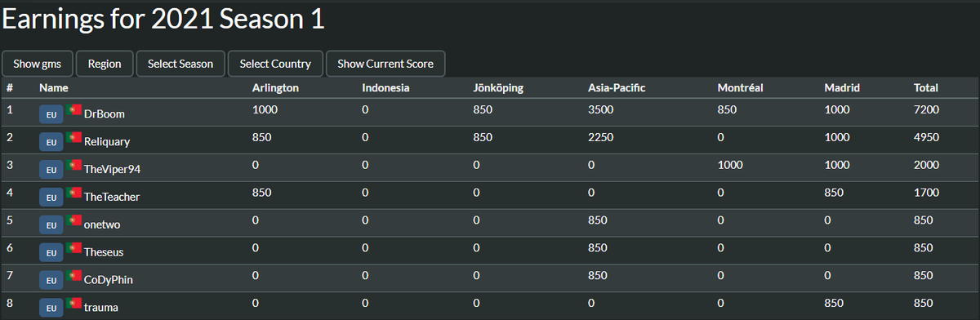Click the EU badge next to DrBoom
Viewport: 980px width, 320px height.
pos(51,113)
